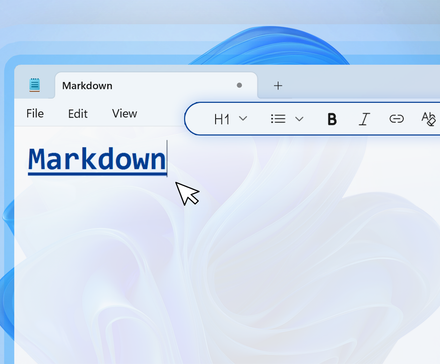Clear formatting with the eraser icon
Image resolution: width=440 pixels, height=364 pixels.
429,119
